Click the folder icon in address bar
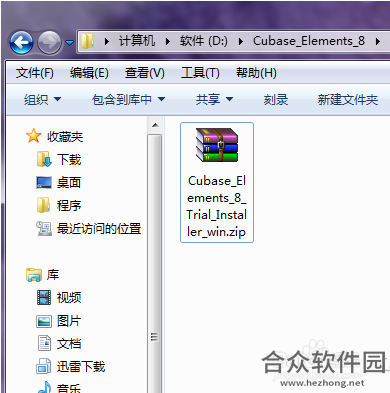 88,41
